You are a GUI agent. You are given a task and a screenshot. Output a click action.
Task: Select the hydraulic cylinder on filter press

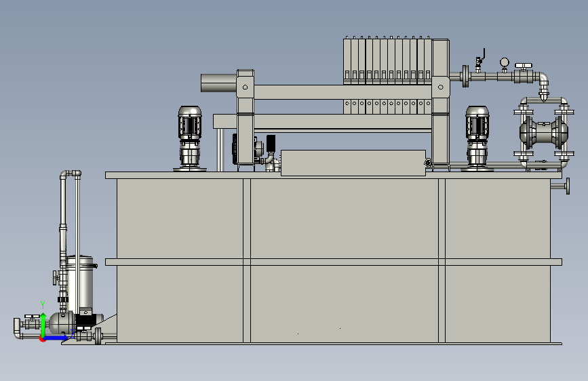(x=218, y=83)
